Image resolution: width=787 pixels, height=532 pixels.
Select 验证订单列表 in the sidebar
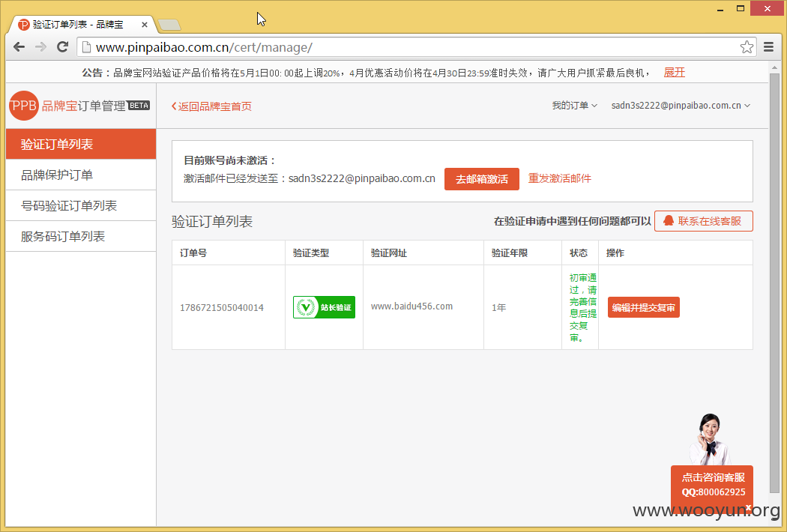pyautogui.click(x=81, y=144)
